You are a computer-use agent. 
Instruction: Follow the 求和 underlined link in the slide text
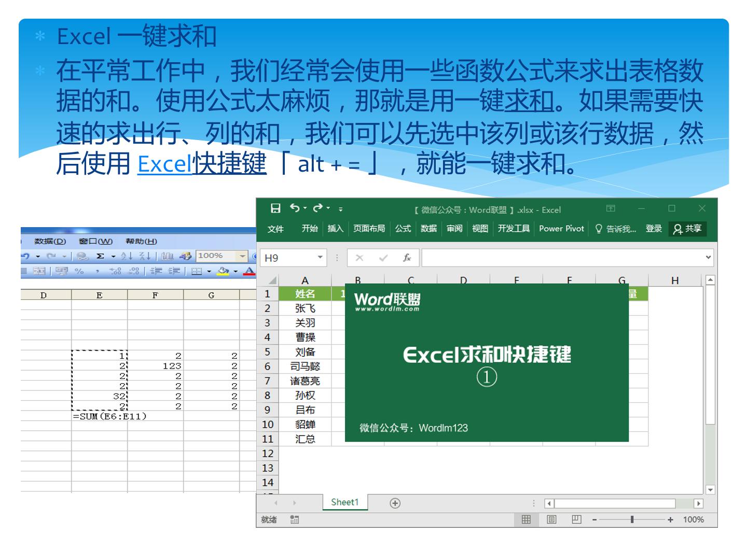click(529, 100)
